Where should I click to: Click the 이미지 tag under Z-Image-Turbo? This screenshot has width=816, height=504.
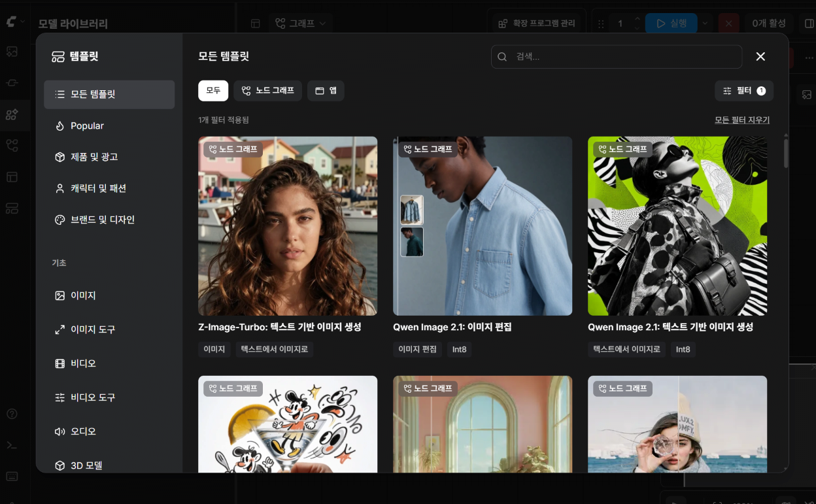(214, 350)
